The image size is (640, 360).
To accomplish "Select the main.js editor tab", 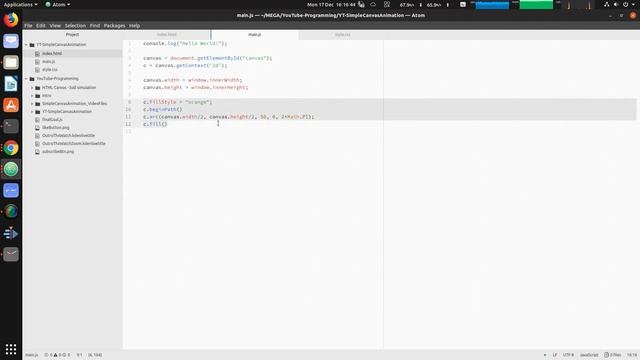I will tap(255, 35).
